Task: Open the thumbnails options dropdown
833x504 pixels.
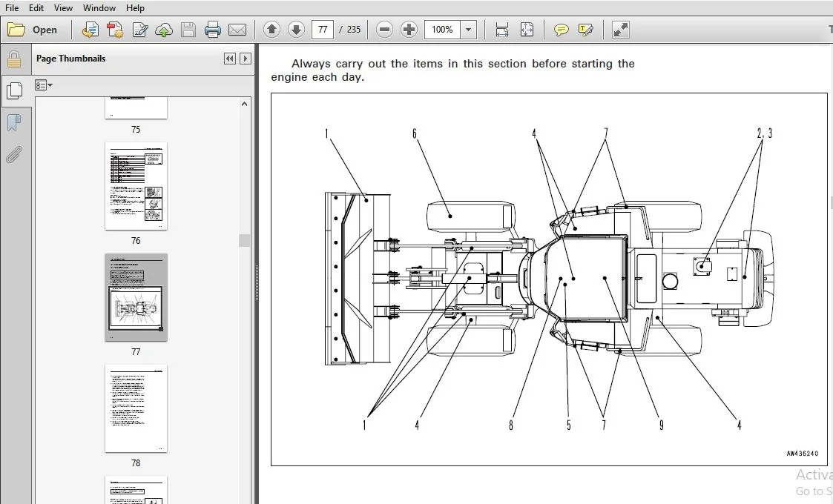Action: click(x=44, y=85)
